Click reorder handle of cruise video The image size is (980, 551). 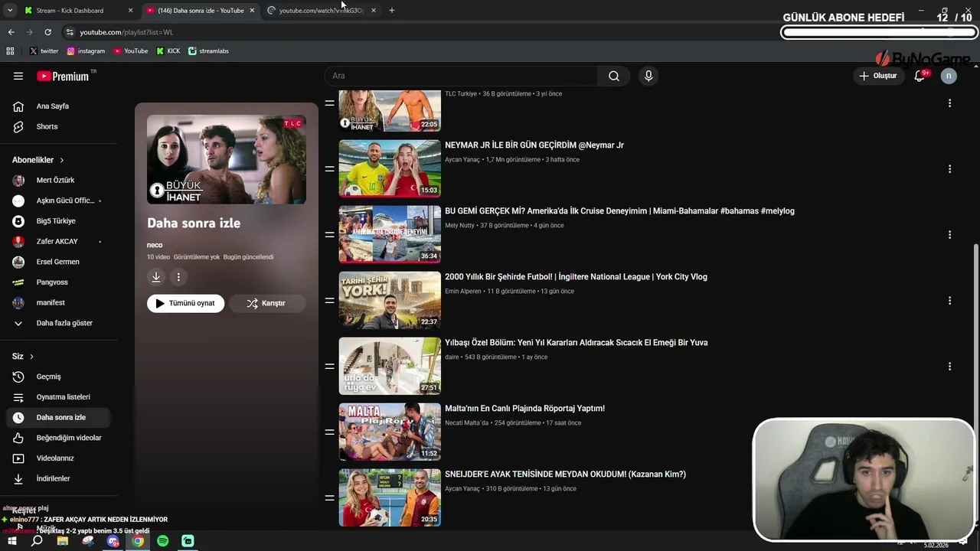point(329,234)
